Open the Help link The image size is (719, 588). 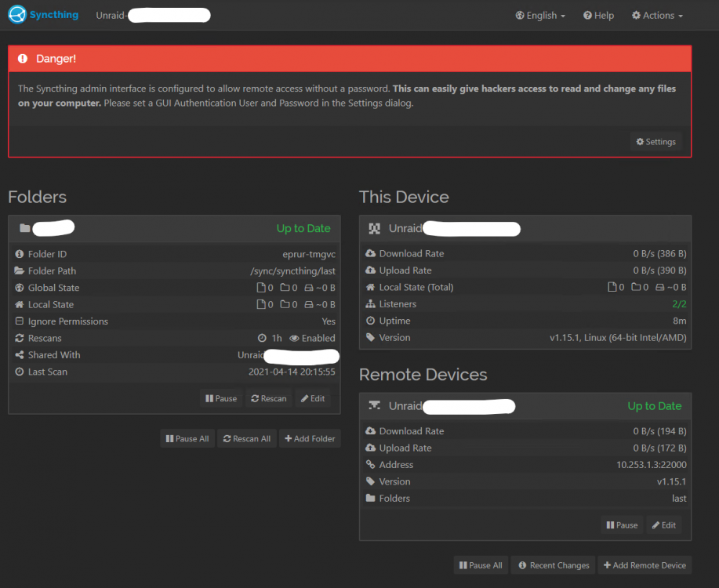pyautogui.click(x=598, y=16)
